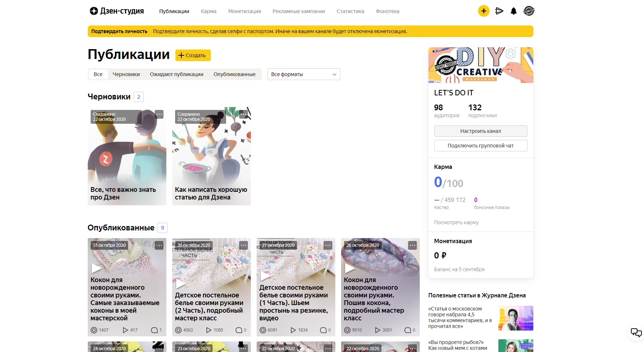Screen dimensions: 644x352
Task: Open article «Статья о московском говоре набрала 4,5 тысячи…»
Action: (x=460, y=317)
